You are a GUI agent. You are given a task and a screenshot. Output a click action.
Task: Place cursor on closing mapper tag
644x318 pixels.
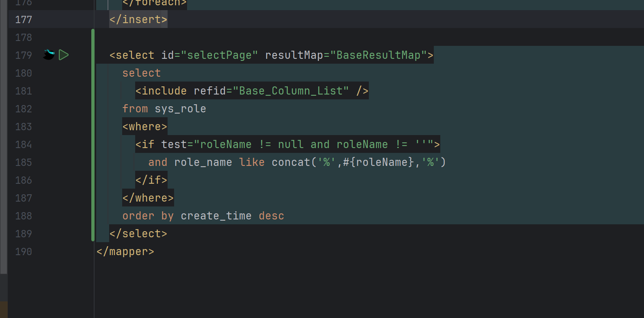(125, 251)
